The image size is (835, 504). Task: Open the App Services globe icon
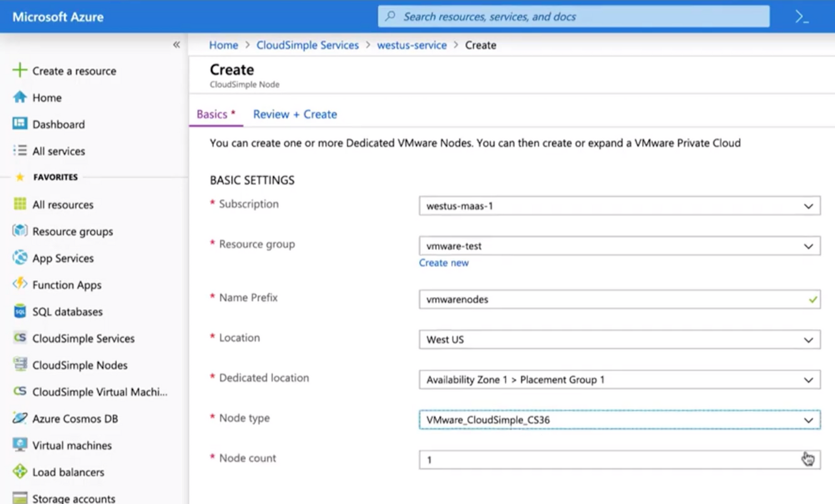(20, 257)
